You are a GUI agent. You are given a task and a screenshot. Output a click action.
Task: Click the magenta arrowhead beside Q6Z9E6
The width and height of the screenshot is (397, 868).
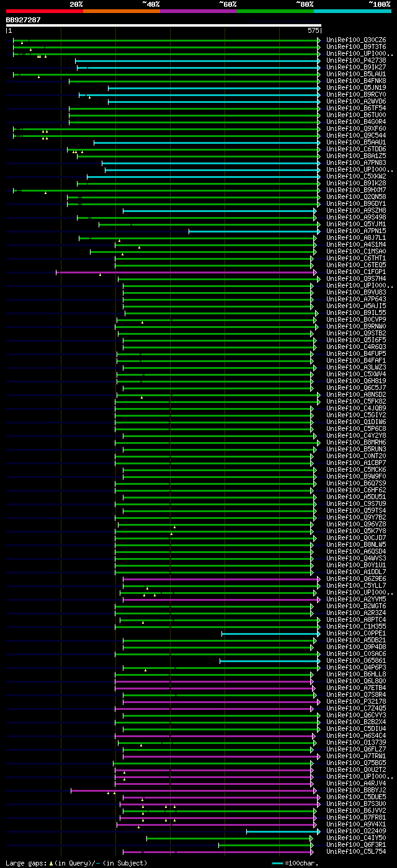click(319, 579)
